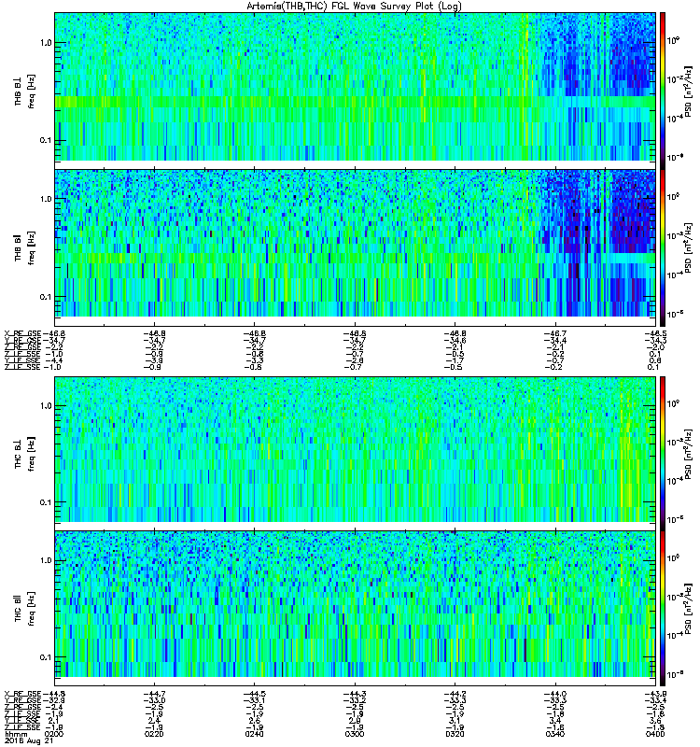Click the "0.1" frequency tick of the THC B-perpendicular panel
700x747 pixels.
point(46,502)
